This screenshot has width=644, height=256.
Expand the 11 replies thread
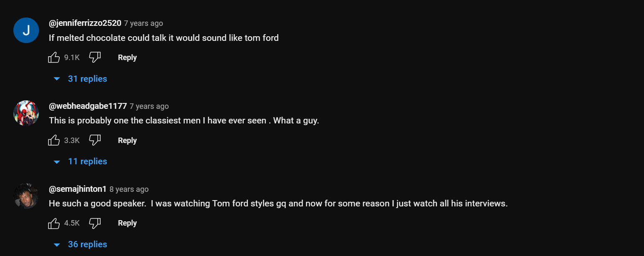(81, 161)
